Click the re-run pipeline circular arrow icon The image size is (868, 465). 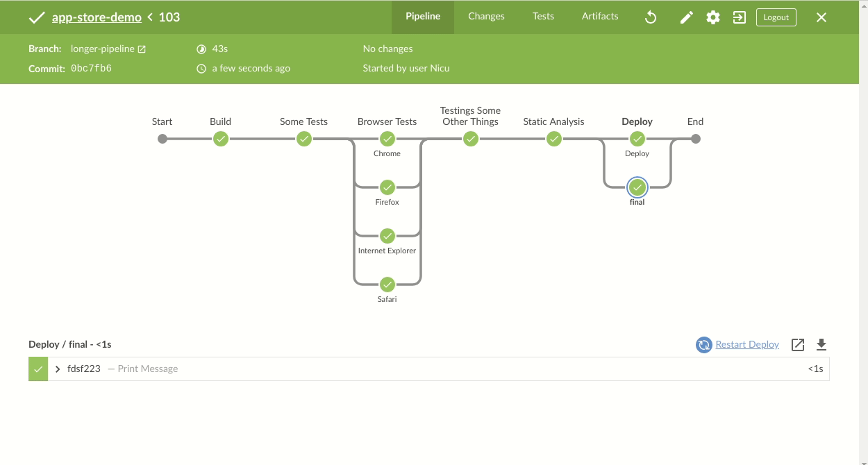click(651, 17)
